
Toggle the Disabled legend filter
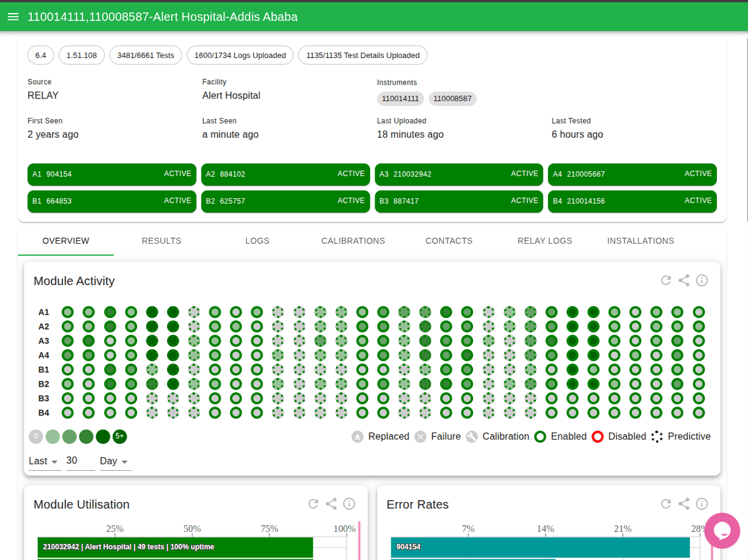(618, 437)
